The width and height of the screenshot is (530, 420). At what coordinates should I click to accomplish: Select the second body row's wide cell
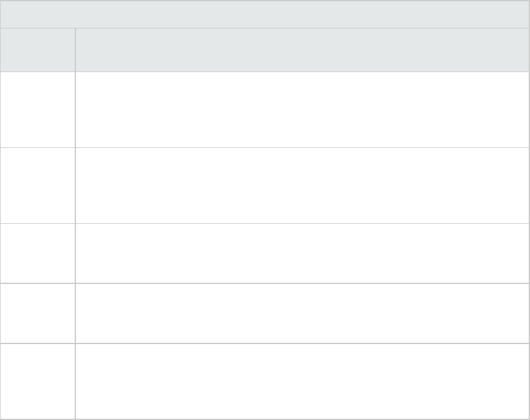(301, 185)
